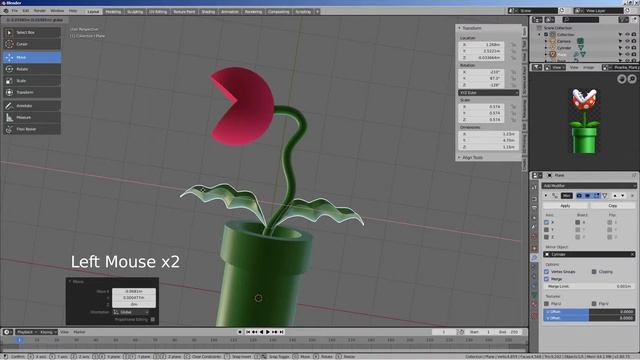Enable Mirror axis X checkbox

click(547, 222)
